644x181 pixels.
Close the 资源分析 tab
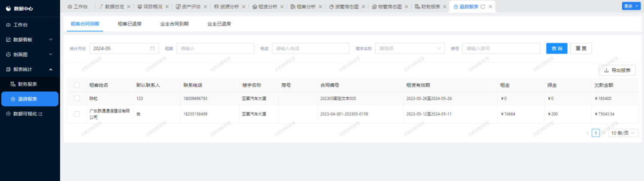pos(244,6)
